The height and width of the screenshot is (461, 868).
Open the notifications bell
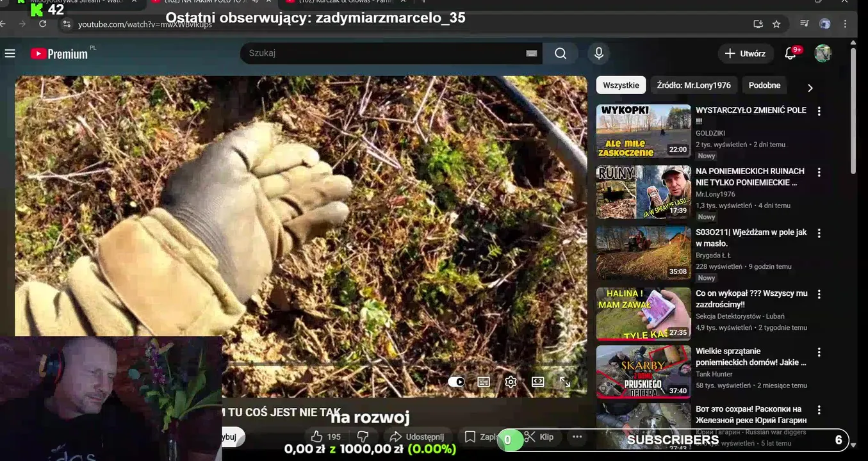pos(790,54)
